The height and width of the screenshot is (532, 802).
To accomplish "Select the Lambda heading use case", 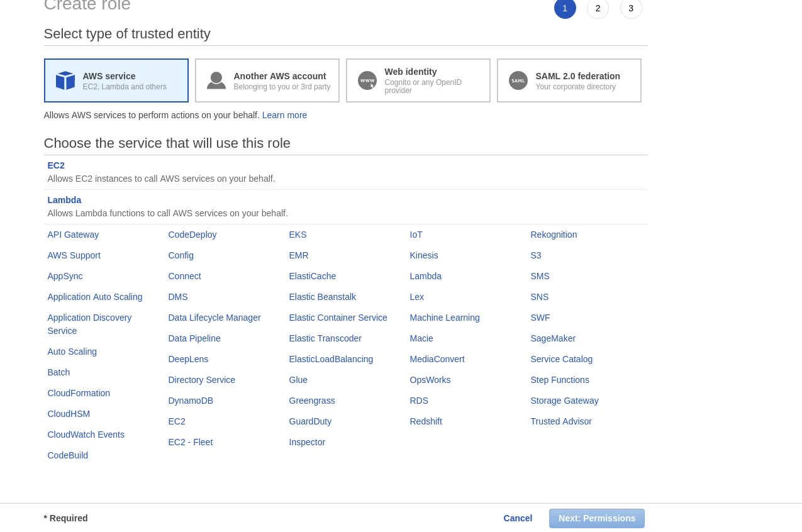I will [x=64, y=200].
